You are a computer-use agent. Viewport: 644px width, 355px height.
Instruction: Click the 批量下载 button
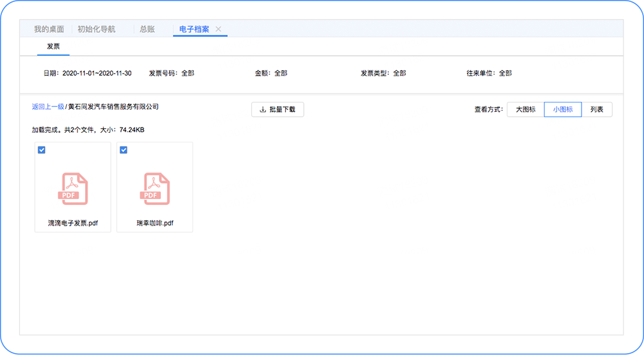click(x=278, y=110)
